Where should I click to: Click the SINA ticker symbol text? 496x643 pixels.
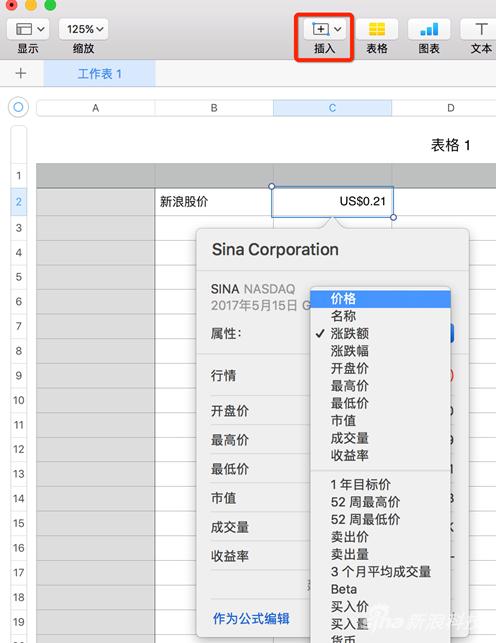coord(225,289)
